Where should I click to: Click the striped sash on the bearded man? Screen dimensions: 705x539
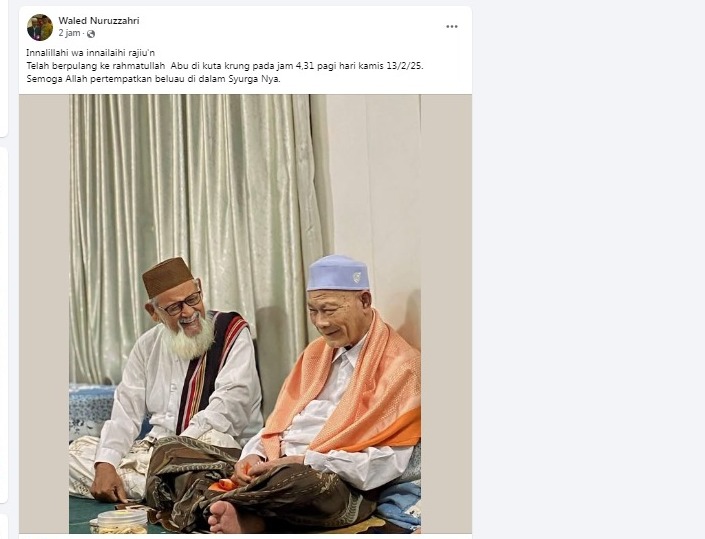[209, 369]
